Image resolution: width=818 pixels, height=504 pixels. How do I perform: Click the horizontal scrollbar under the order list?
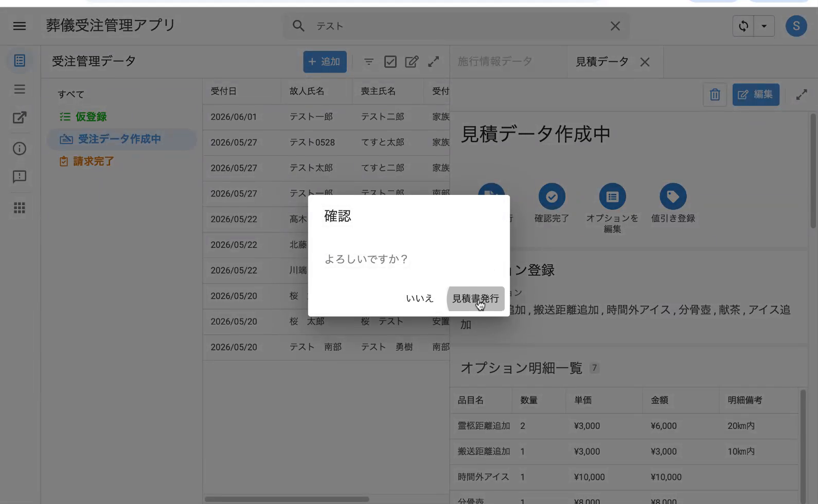(x=287, y=499)
